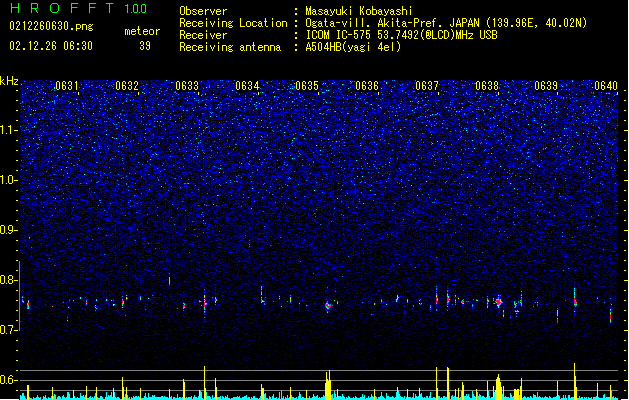Click the HROFFT 1.0.0 title text

(79, 8)
